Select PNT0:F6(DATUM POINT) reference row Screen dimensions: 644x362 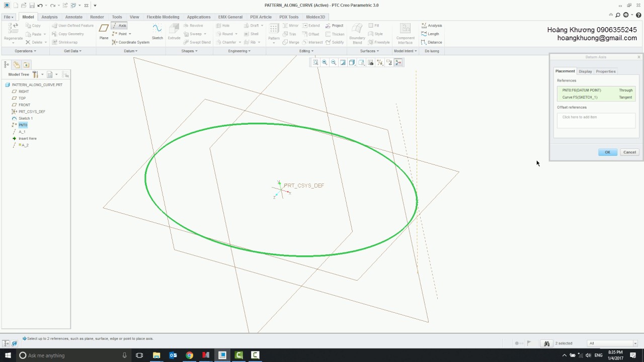tap(596, 90)
